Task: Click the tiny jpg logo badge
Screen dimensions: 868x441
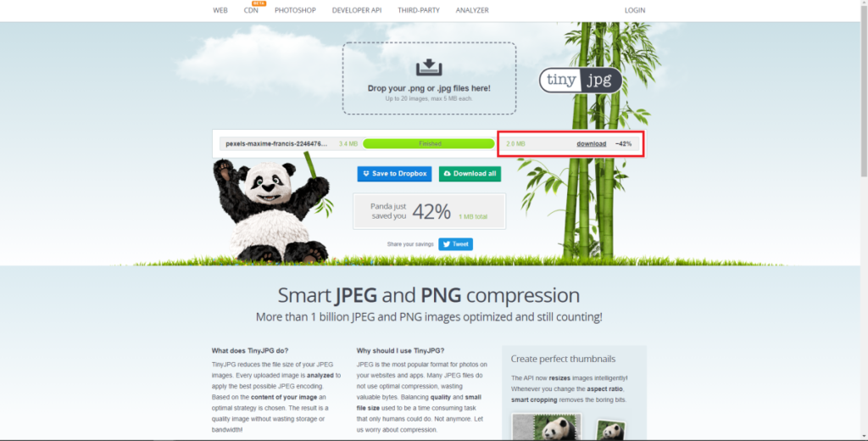Action: 580,81
